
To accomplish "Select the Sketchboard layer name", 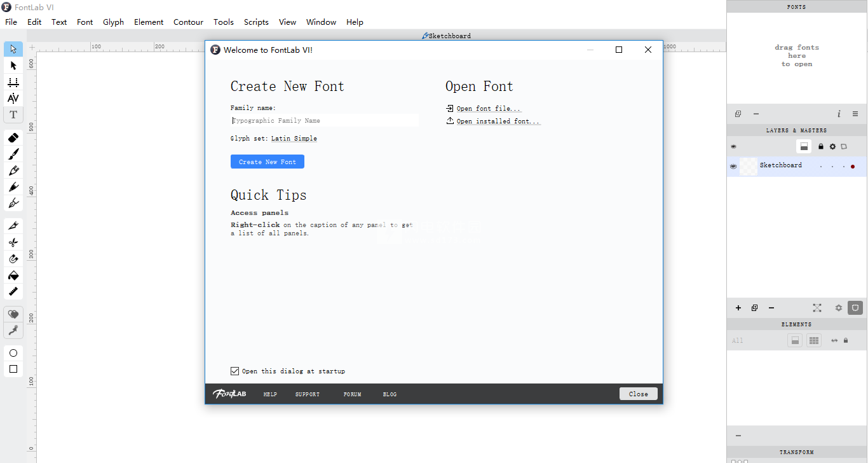I will [781, 165].
